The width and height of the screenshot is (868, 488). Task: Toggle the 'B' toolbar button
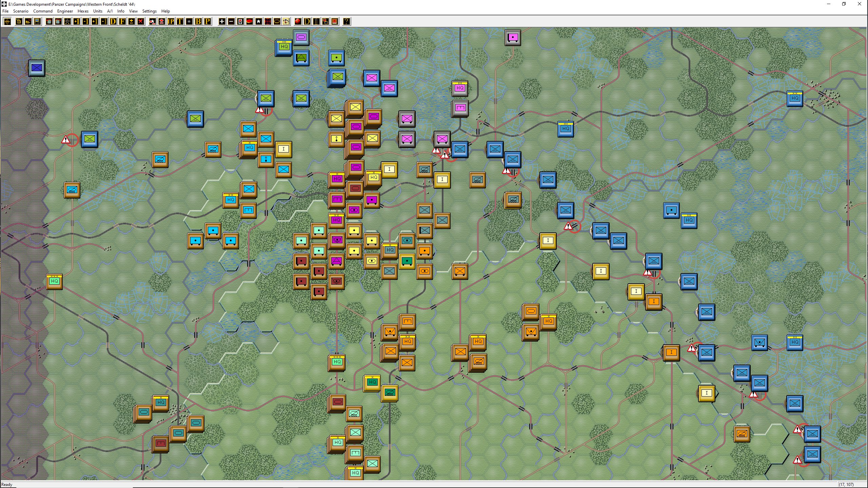tap(198, 22)
